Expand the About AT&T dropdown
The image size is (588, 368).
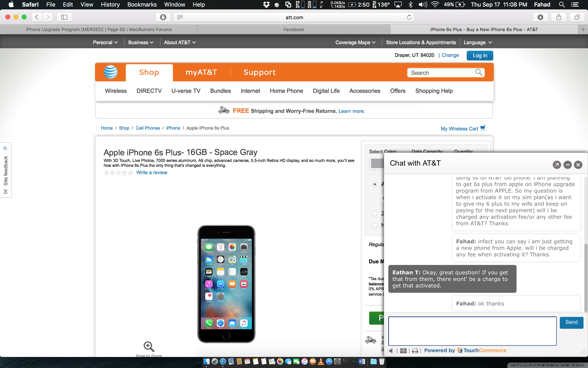point(180,42)
